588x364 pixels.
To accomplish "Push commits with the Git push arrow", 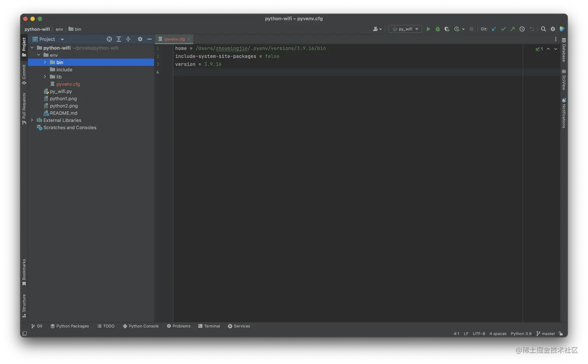I will 513,29.
